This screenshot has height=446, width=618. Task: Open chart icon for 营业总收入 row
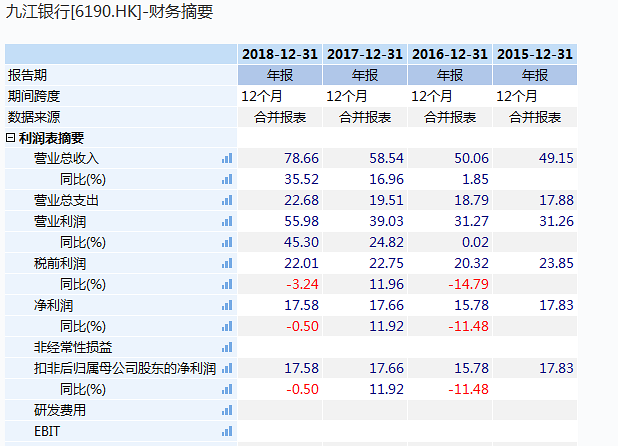(227, 158)
